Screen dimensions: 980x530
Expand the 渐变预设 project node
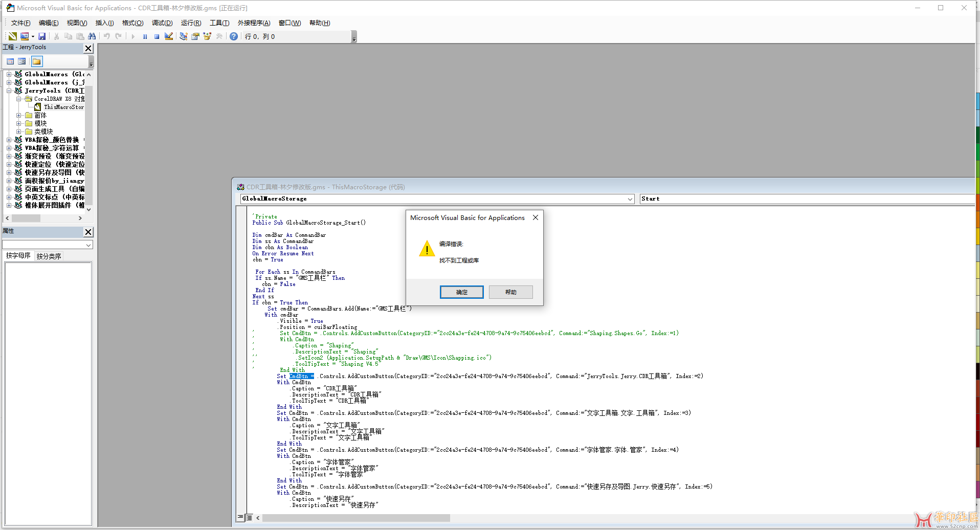[x=9, y=156]
